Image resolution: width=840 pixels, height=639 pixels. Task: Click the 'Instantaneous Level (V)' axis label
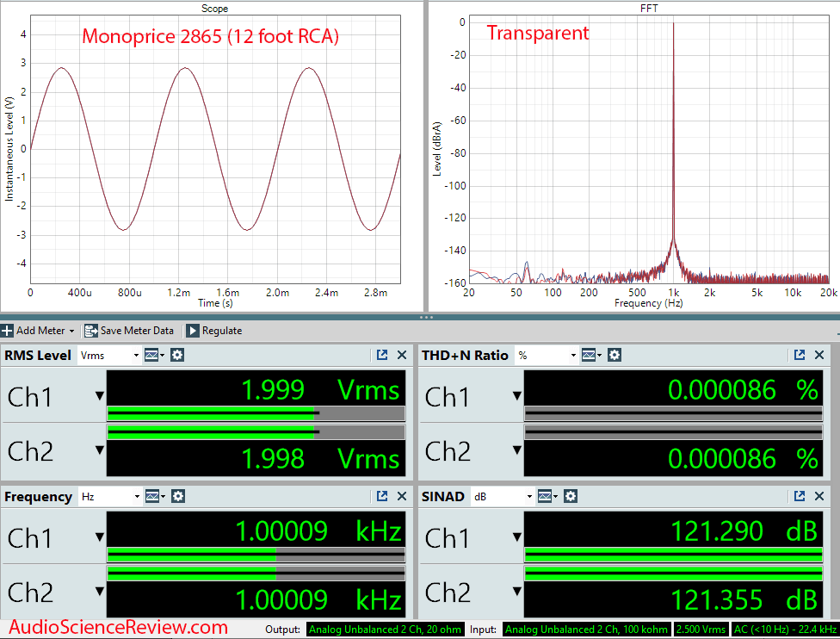pyautogui.click(x=9, y=148)
